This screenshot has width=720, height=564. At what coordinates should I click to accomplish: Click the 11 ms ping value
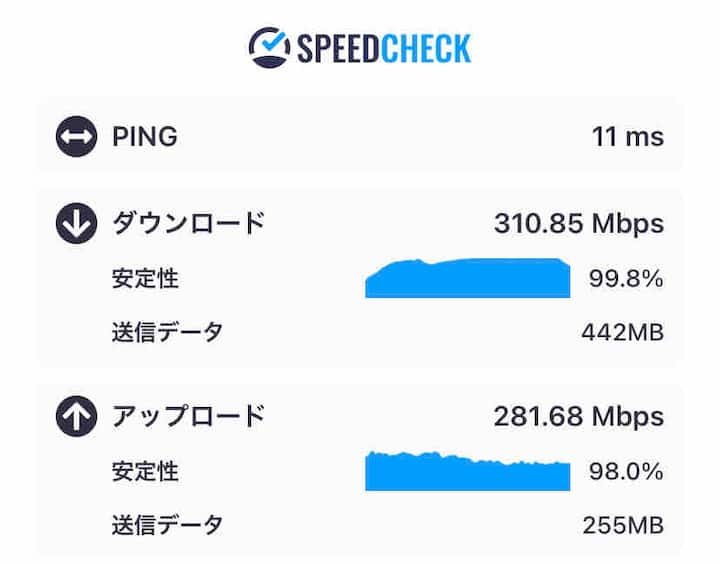627,136
